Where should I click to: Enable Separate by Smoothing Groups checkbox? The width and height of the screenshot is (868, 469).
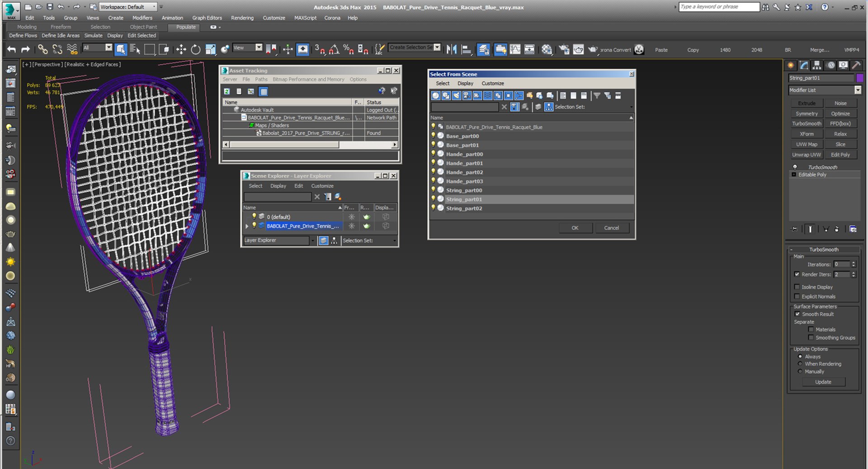point(811,338)
